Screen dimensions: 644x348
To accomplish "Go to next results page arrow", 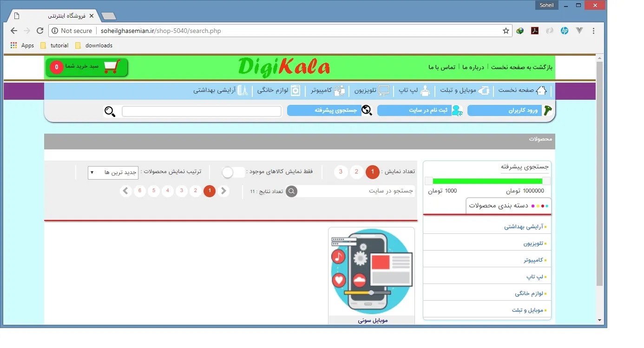I will tap(125, 191).
